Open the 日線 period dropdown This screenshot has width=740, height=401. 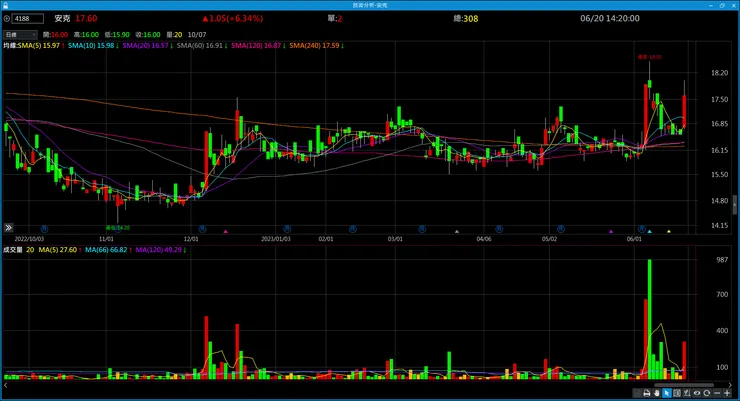point(20,34)
